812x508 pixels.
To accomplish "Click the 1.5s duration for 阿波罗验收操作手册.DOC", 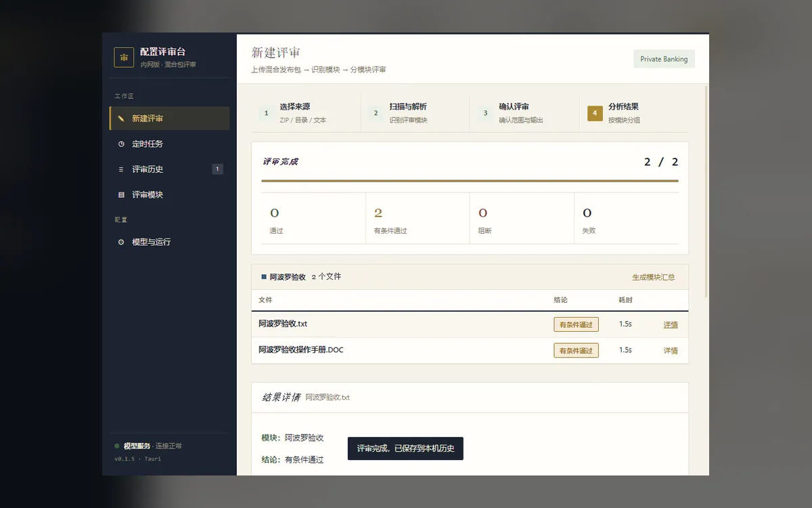I will tap(625, 350).
